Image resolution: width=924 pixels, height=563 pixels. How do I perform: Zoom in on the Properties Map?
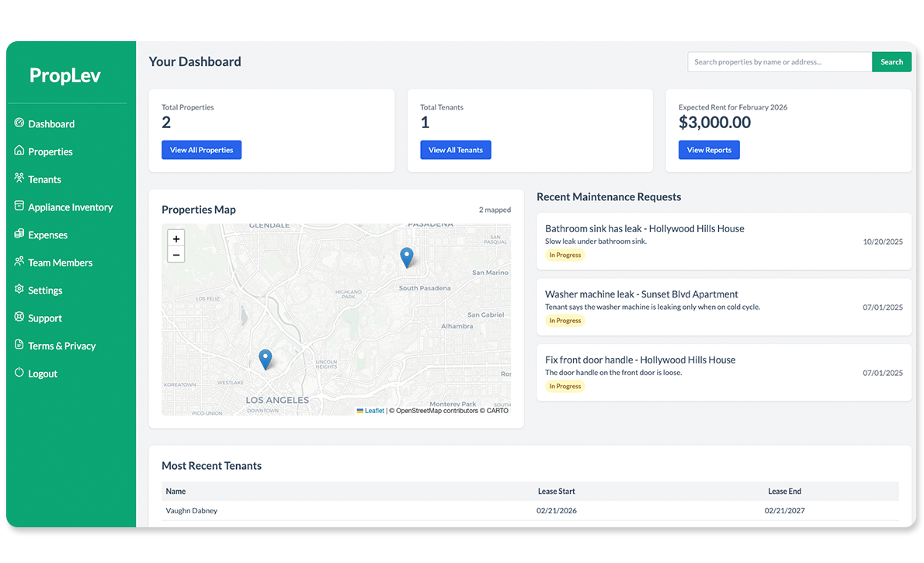coord(176,238)
